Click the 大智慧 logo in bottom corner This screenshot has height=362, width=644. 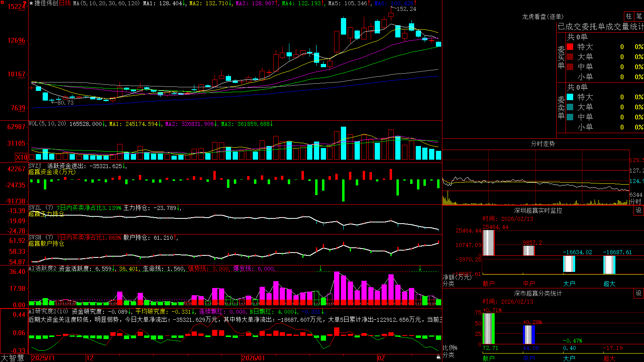pos(12,358)
